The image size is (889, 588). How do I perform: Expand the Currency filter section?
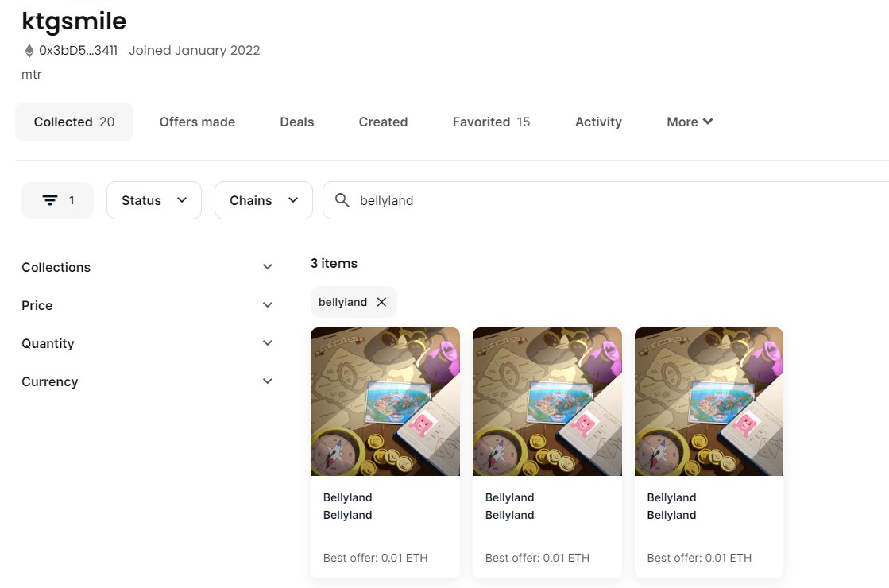148,381
